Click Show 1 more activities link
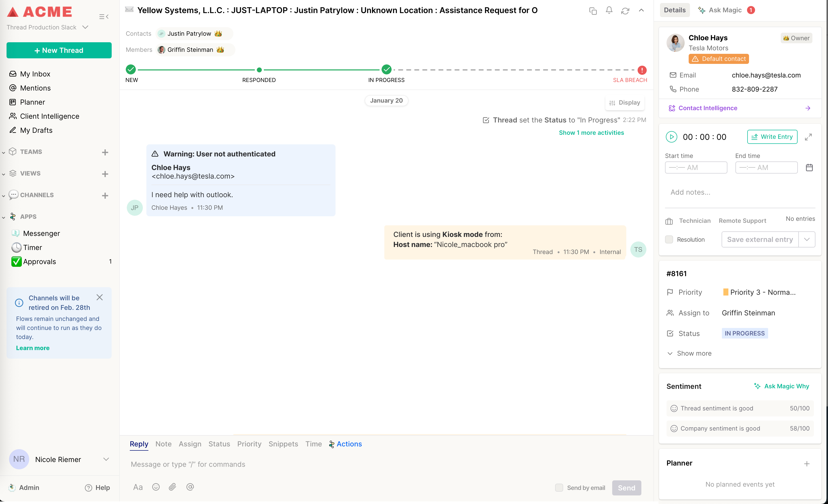828x504 pixels. pyautogui.click(x=591, y=133)
